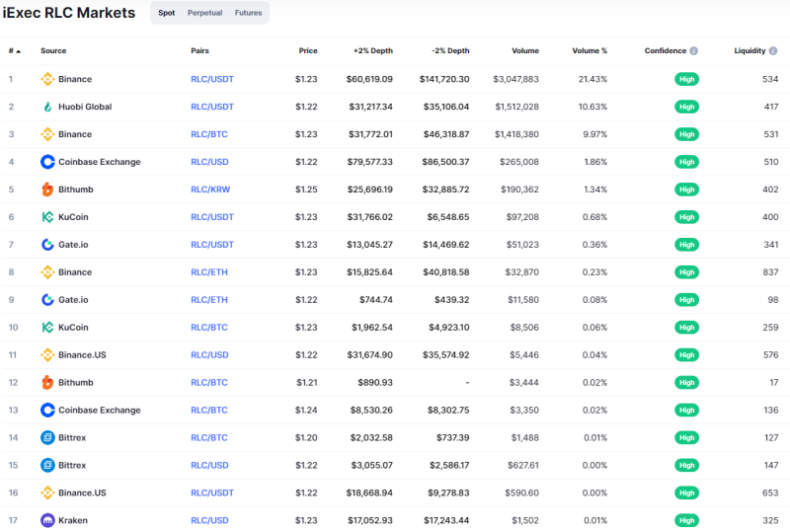The image size is (790, 532).
Task: Open RLC/BTC pair on Bithumb row 12
Action: tap(209, 382)
